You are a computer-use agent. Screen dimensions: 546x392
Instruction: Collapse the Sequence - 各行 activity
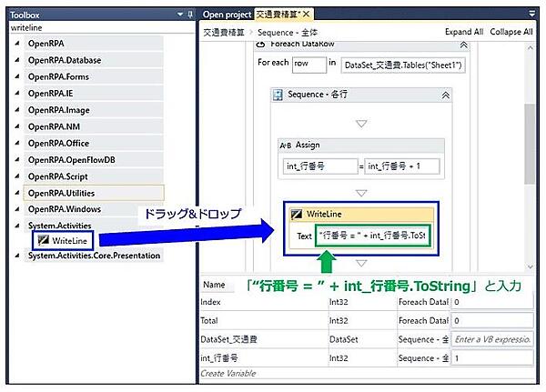(445, 95)
